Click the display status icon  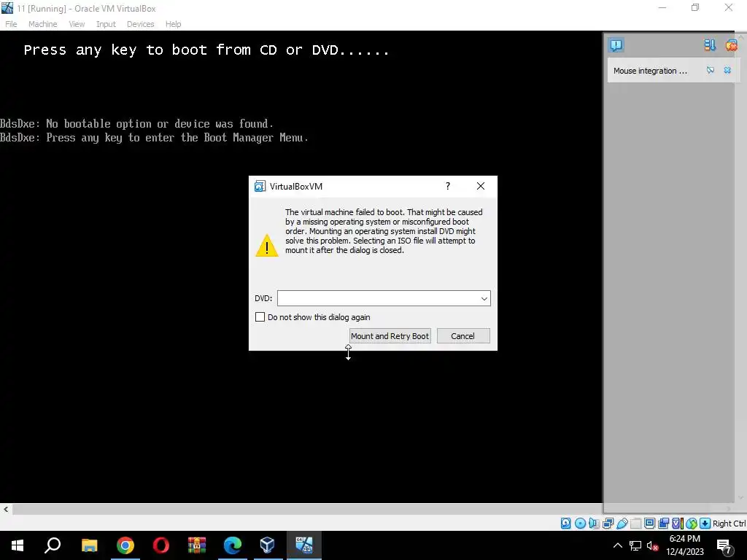[649, 524]
